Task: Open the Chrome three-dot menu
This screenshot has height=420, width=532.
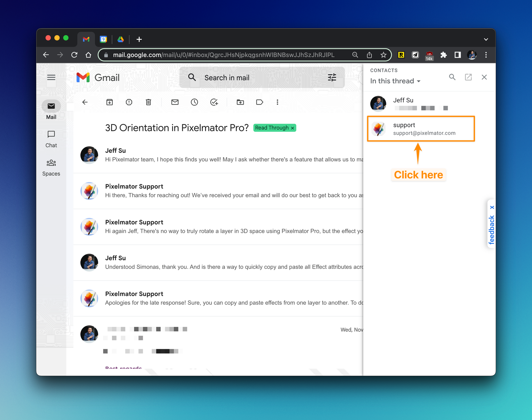Action: pos(486,55)
